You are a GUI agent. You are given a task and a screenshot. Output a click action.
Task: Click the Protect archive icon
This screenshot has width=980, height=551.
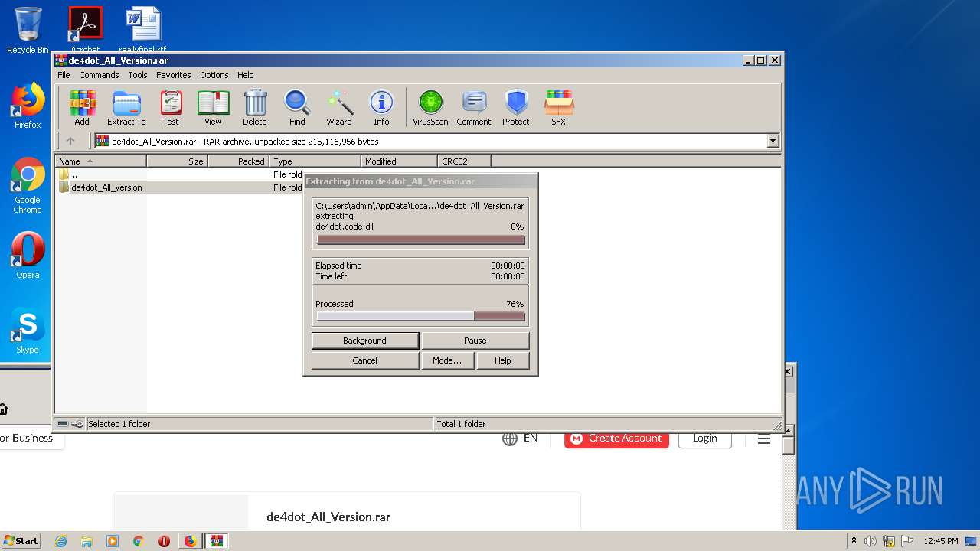pyautogui.click(x=516, y=107)
